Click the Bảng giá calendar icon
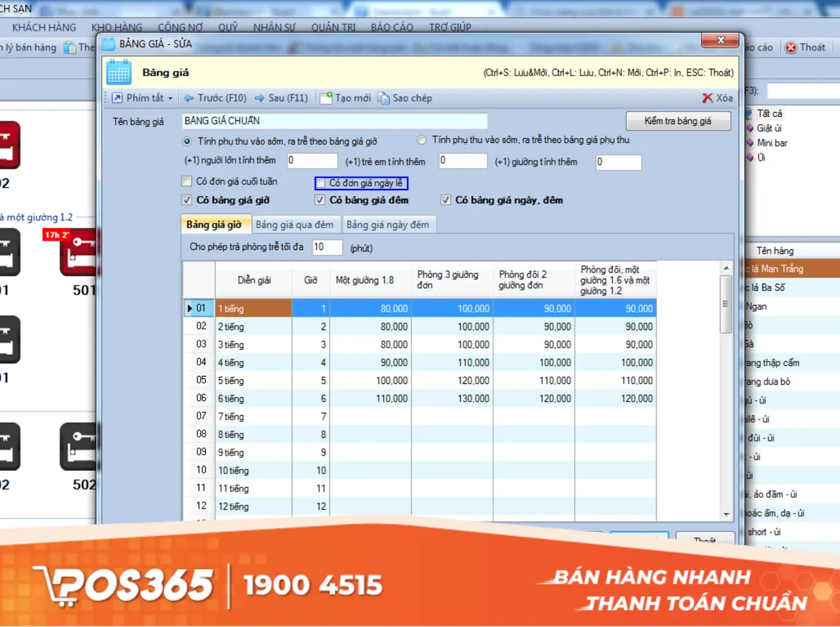The height and width of the screenshot is (627, 840). coord(119,73)
